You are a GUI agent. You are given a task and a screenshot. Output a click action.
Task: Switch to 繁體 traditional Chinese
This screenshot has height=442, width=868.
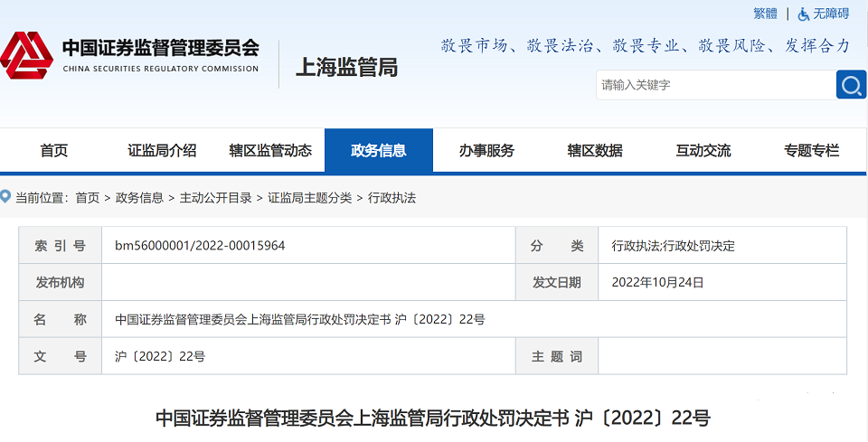point(766,14)
